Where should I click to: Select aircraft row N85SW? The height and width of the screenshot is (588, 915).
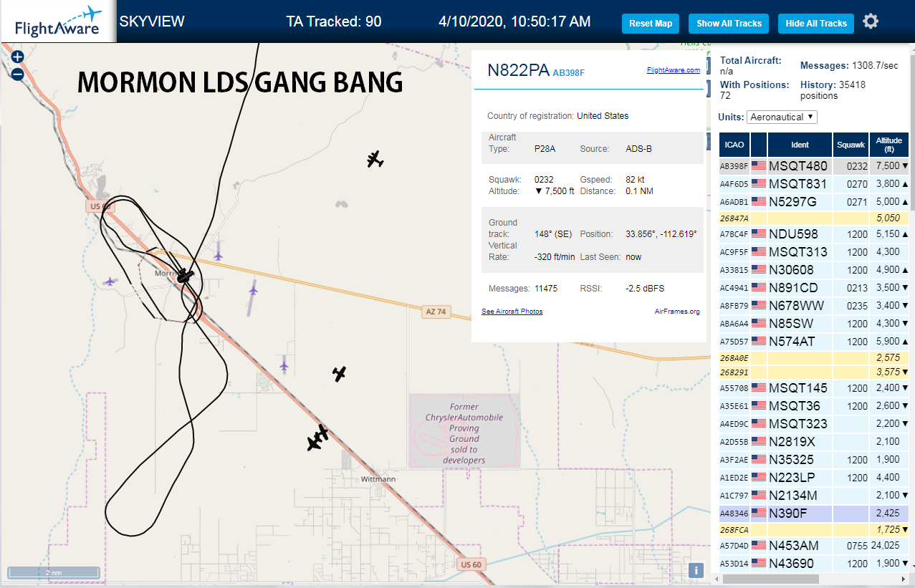(x=814, y=324)
